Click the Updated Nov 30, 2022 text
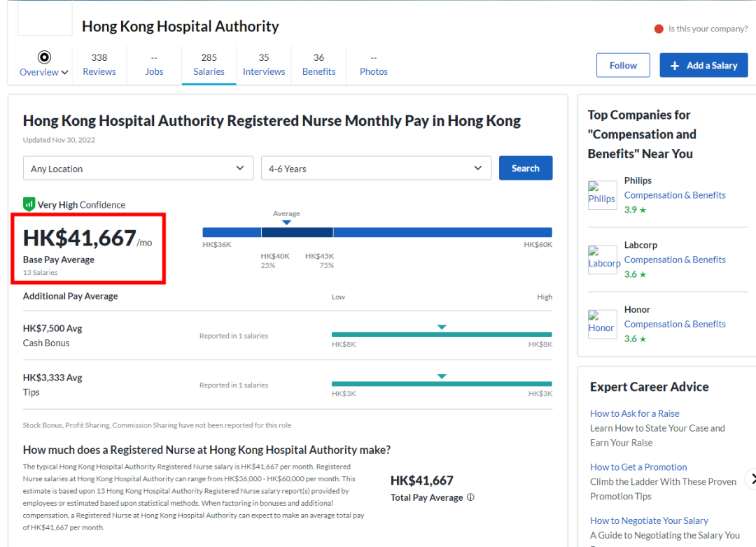The image size is (756, 547). [59, 140]
